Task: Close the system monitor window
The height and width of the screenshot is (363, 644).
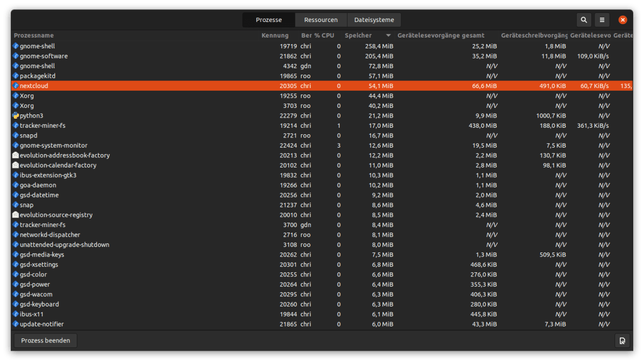Action: pyautogui.click(x=623, y=20)
